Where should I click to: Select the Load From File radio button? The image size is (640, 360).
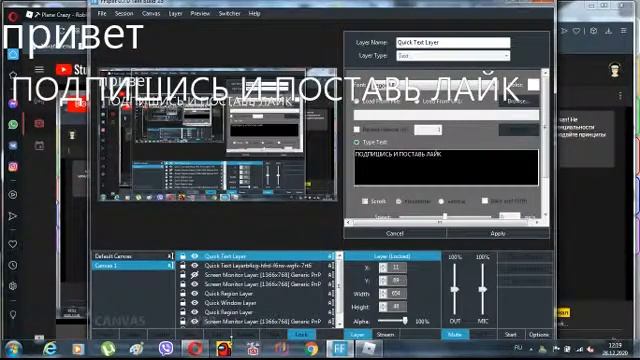(x=357, y=101)
